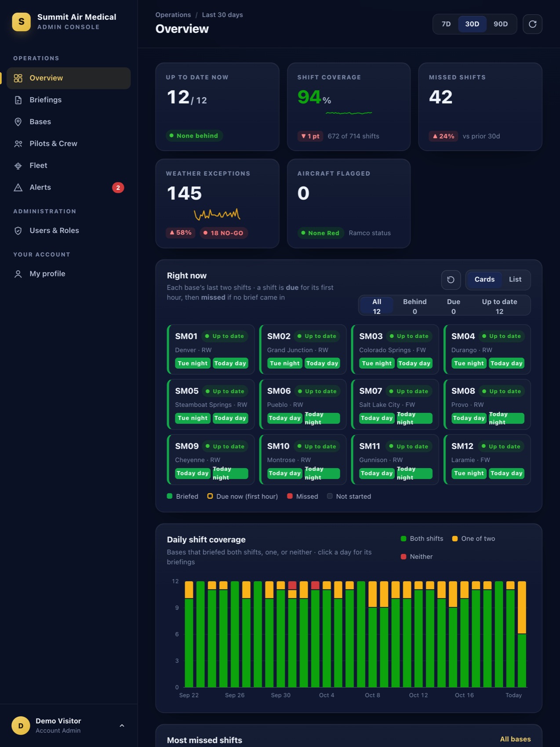Screen dimensions: 560x747
Task: Click the Today bar in coverage chart
Action: (x=522, y=634)
